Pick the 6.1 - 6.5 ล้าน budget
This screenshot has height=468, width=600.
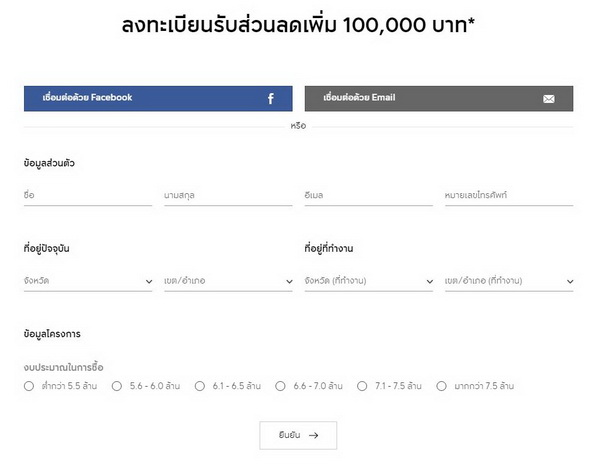[x=200, y=385]
